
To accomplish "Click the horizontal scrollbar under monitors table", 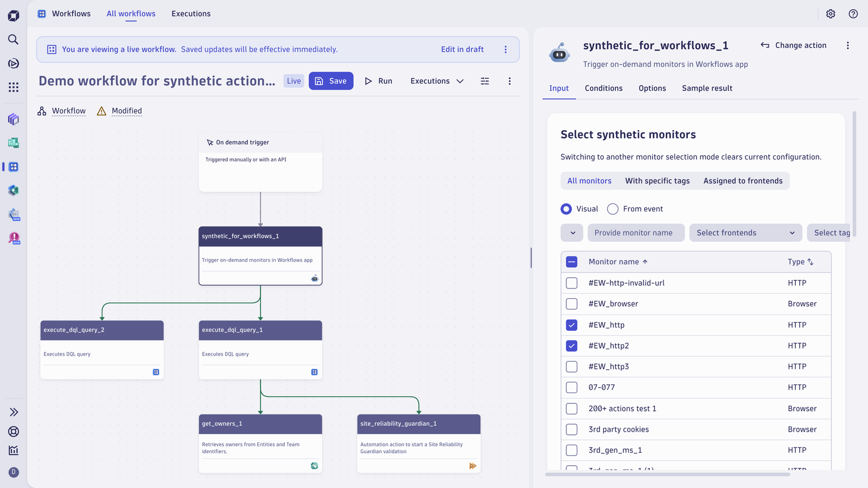I will (x=668, y=474).
